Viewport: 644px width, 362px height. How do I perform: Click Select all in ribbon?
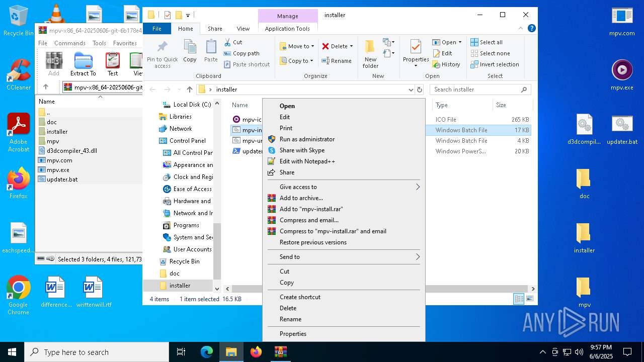click(487, 42)
